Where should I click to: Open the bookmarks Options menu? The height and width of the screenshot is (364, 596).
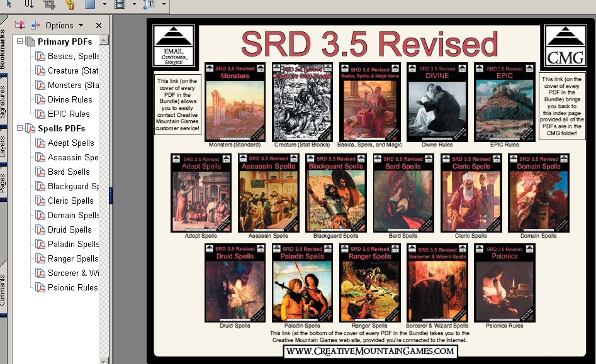point(64,25)
